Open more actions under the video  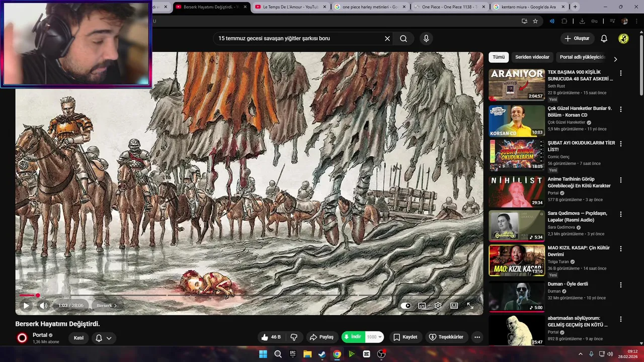click(477, 337)
